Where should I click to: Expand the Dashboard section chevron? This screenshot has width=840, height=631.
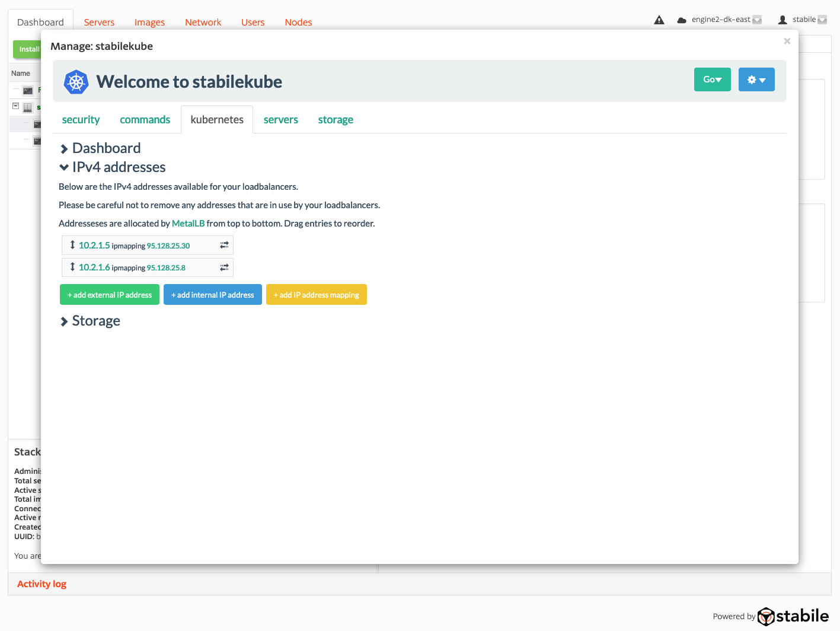point(64,149)
